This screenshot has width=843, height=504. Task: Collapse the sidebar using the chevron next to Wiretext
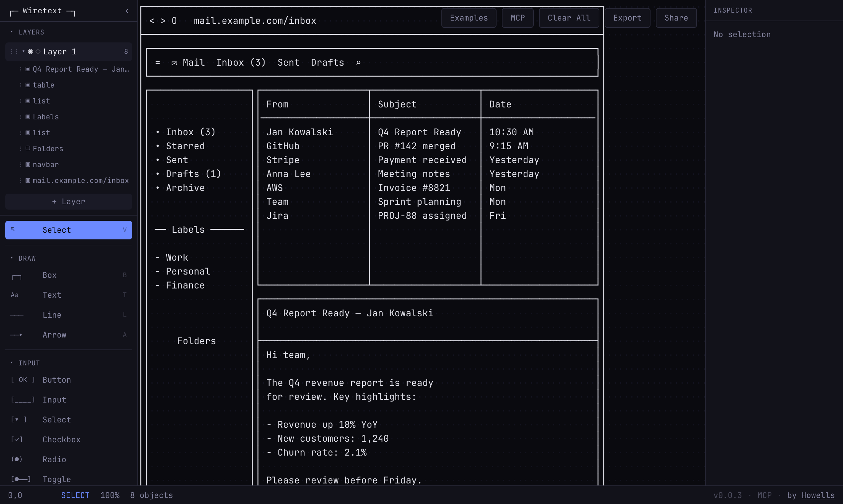click(127, 11)
